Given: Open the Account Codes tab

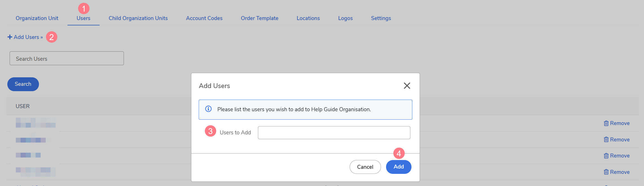Looking at the screenshot, I should click(x=204, y=18).
